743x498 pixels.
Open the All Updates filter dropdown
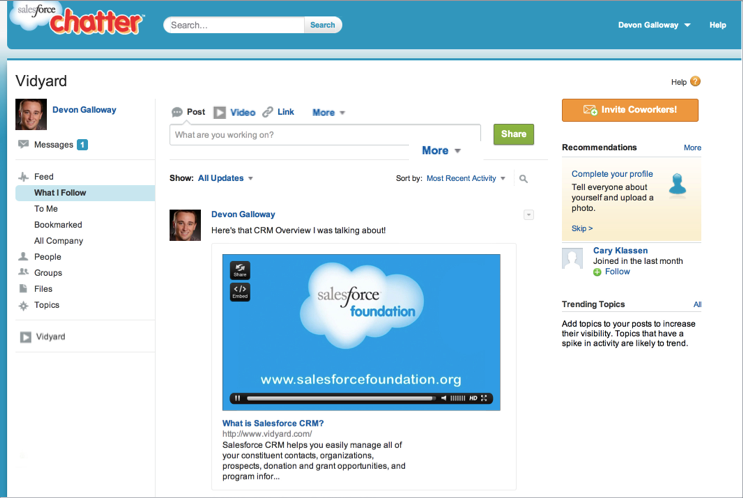(226, 178)
